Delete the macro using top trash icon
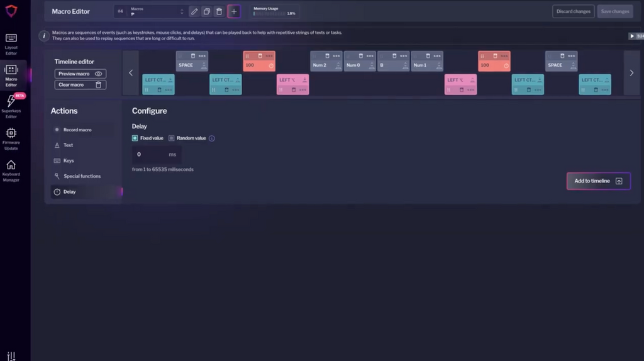644x361 pixels. (x=218, y=11)
